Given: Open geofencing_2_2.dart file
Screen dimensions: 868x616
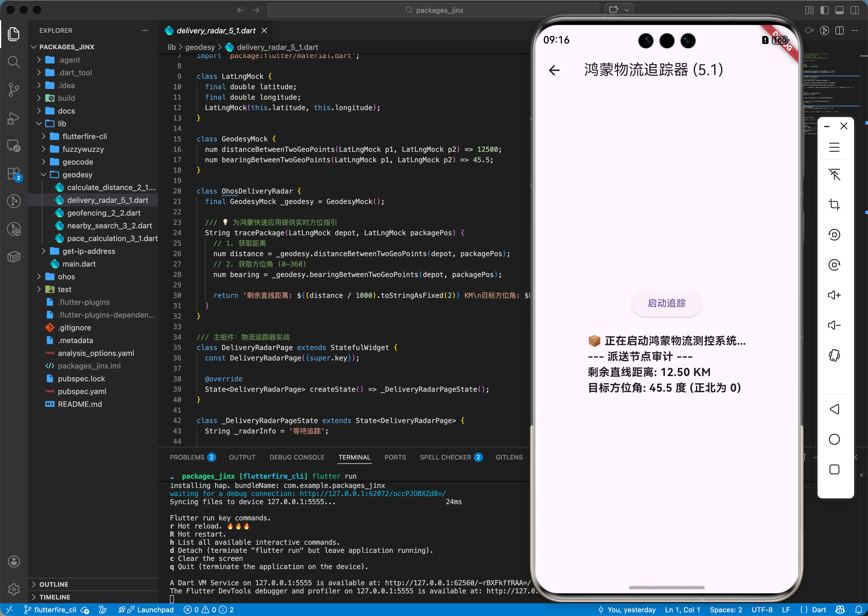Looking at the screenshot, I should (103, 213).
